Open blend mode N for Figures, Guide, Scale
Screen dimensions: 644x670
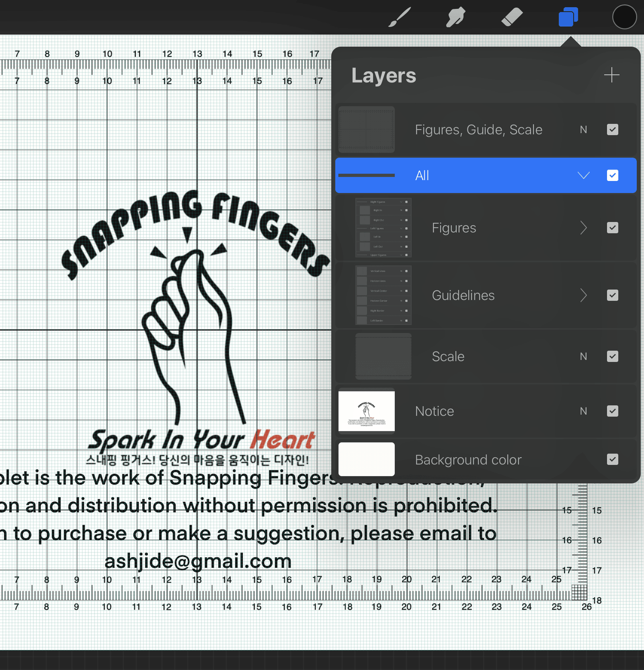[x=583, y=130]
